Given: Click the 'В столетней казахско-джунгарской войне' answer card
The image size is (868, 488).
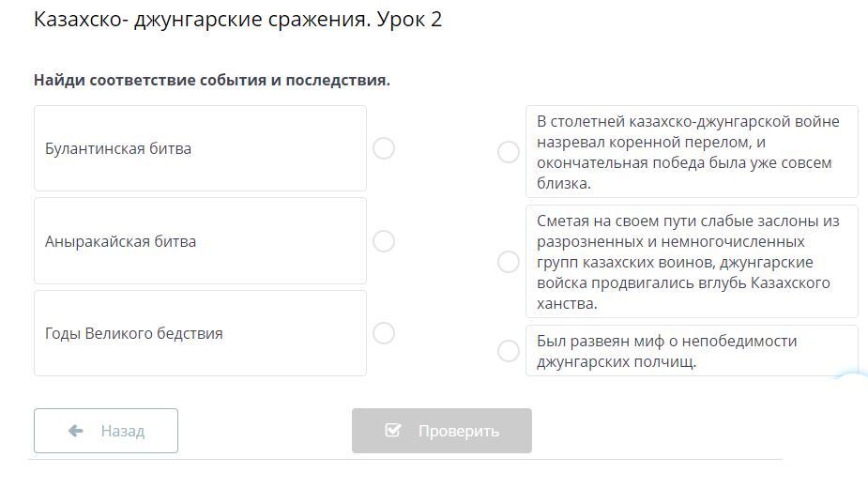Looking at the screenshot, I should coord(692,152).
